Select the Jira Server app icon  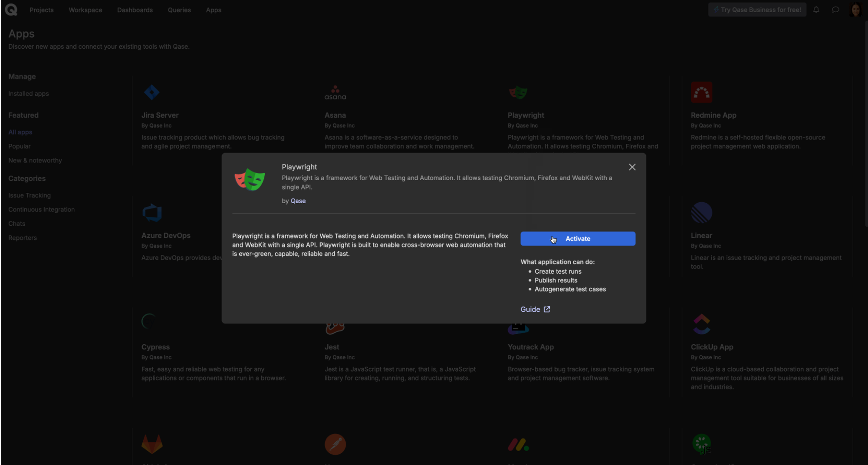151,92
